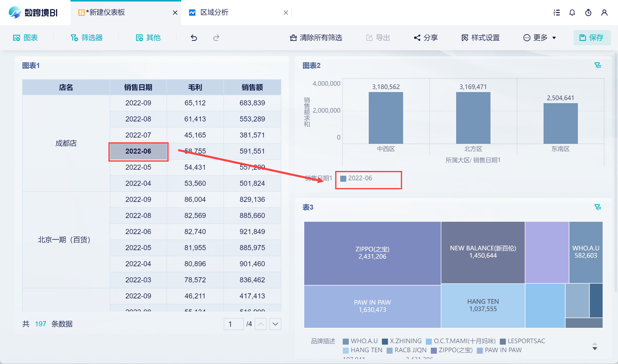This screenshot has height=364, width=618.
Task: Expand the 更多 dropdown menu
Action: [540, 38]
